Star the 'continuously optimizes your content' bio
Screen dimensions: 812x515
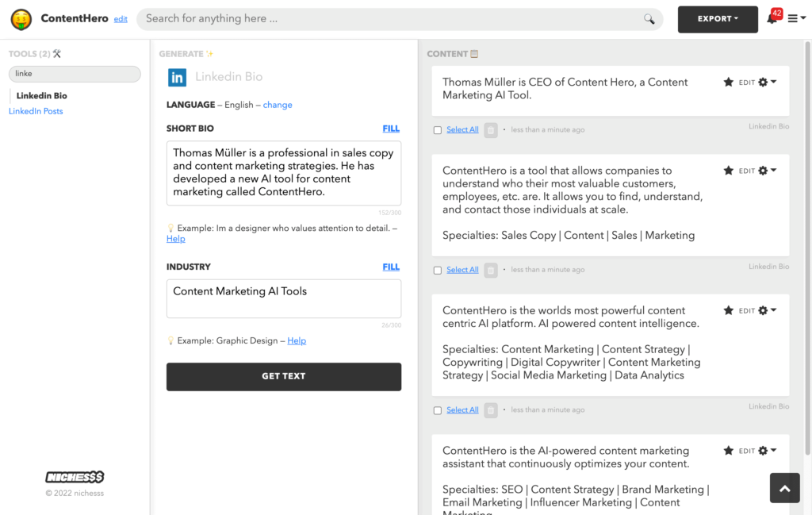(x=728, y=450)
